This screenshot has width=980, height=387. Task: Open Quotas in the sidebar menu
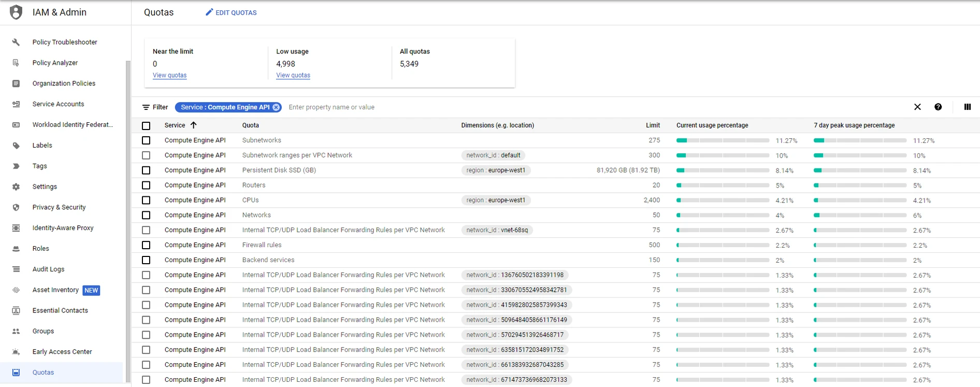(62, 372)
